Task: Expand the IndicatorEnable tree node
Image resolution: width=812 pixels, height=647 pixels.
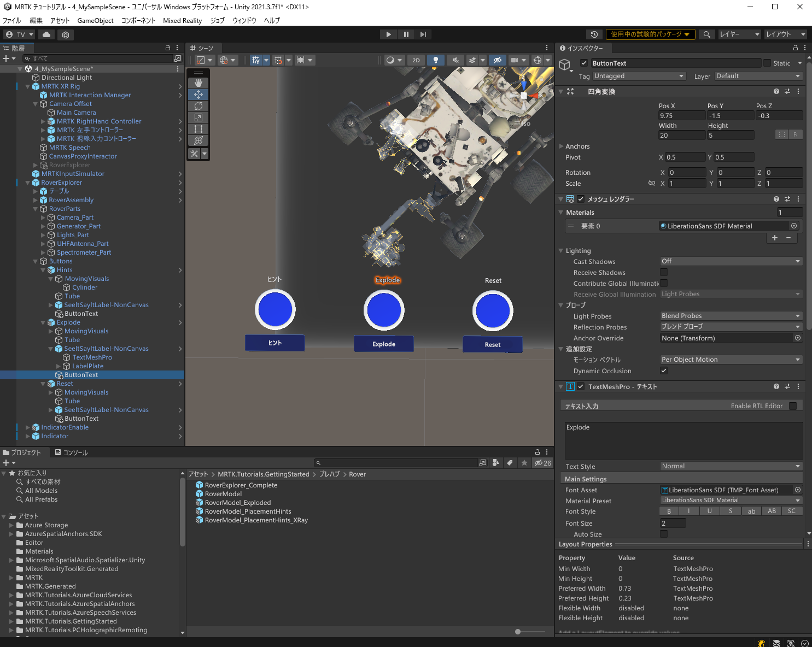Action: pyautogui.click(x=28, y=427)
